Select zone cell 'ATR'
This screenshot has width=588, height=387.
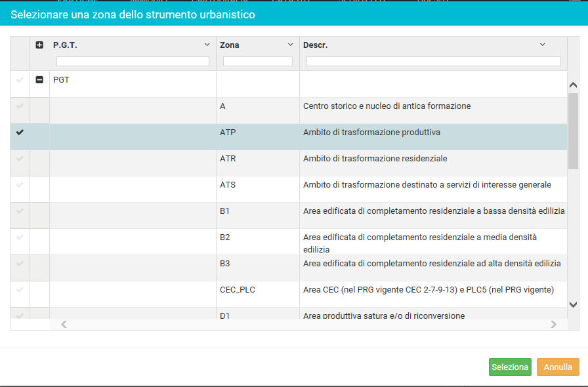pyautogui.click(x=228, y=159)
